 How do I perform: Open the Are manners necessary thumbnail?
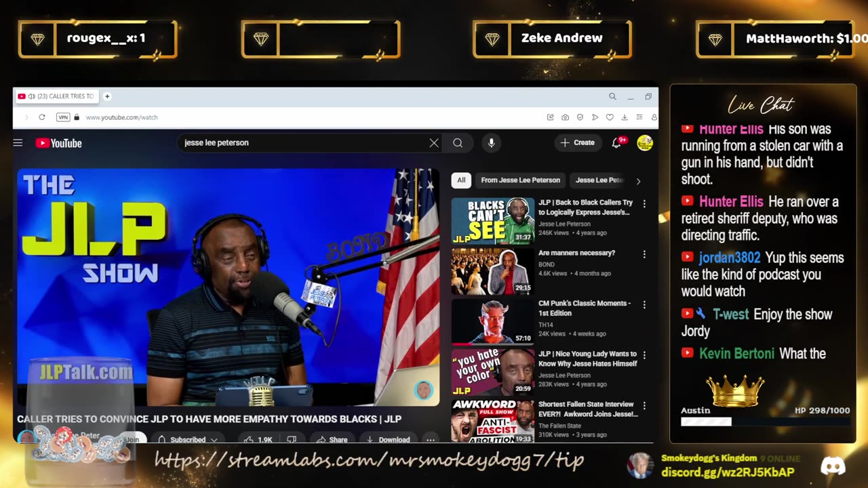coord(492,271)
